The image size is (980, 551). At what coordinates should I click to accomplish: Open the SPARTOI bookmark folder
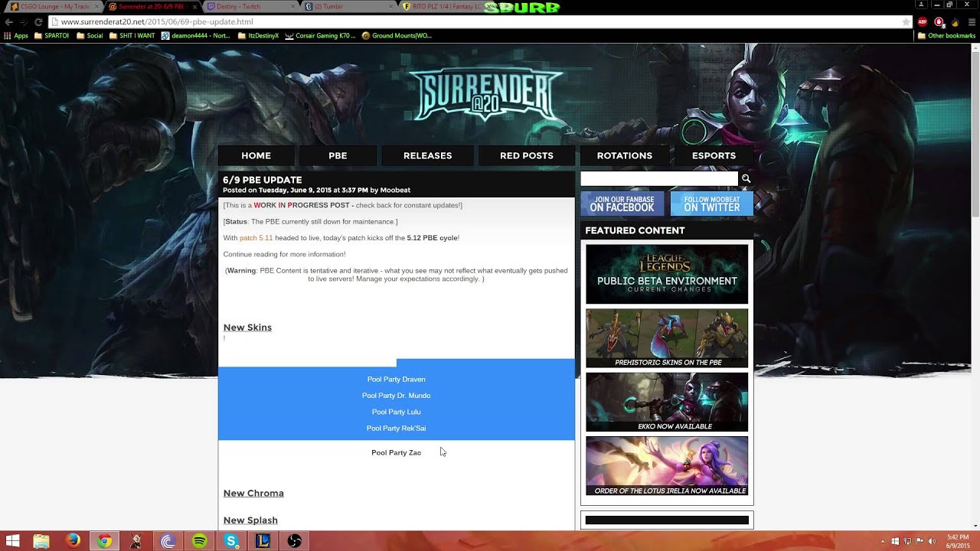[51, 36]
